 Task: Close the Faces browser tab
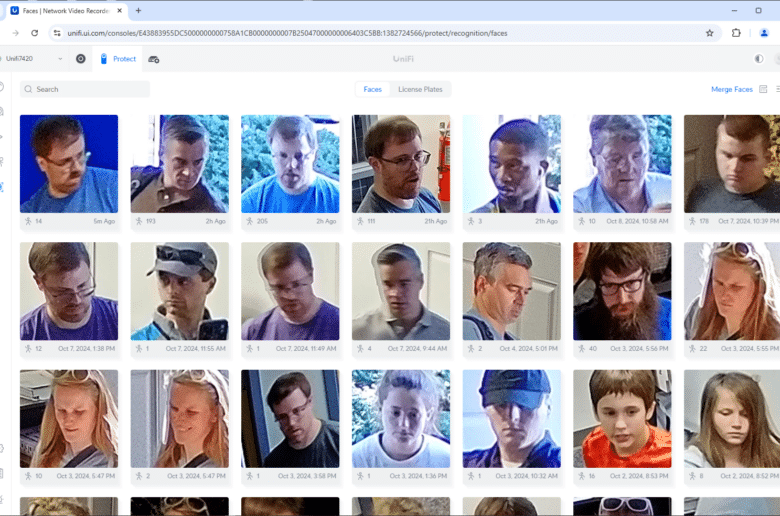119,10
